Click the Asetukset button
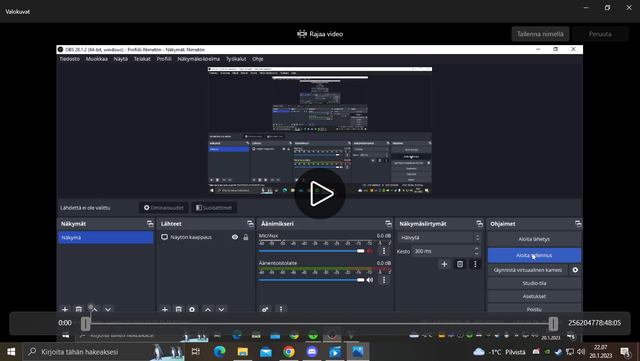The height and width of the screenshot is (361, 640). (534, 296)
